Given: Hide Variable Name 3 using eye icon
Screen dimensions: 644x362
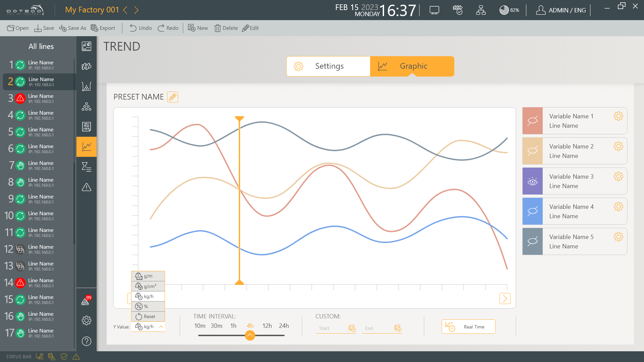Looking at the screenshot, I should click(x=532, y=181).
